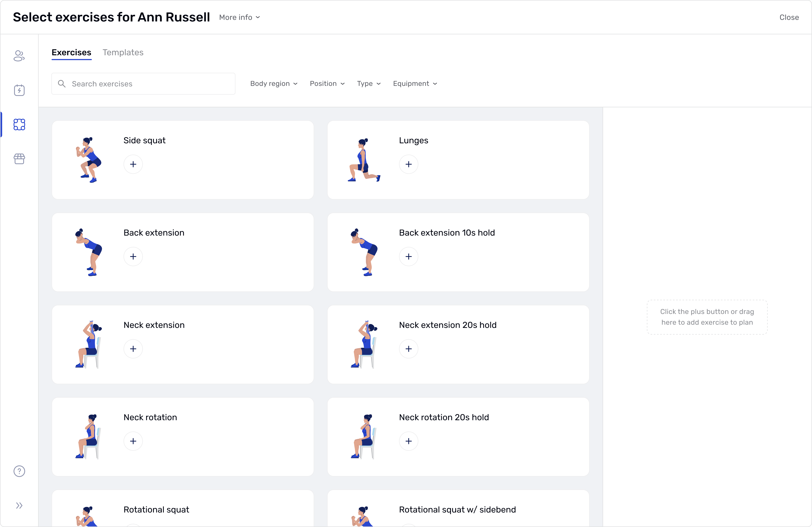Open the Position filter dropdown
The image size is (812, 527).
coord(327,83)
